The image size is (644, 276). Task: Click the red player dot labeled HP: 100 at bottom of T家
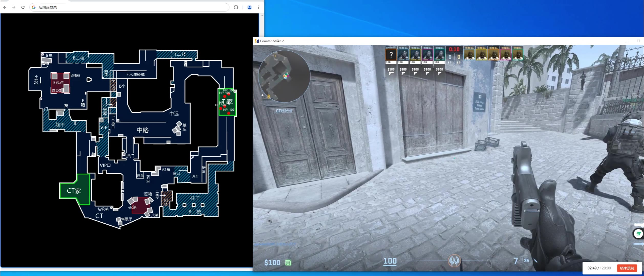click(x=229, y=113)
